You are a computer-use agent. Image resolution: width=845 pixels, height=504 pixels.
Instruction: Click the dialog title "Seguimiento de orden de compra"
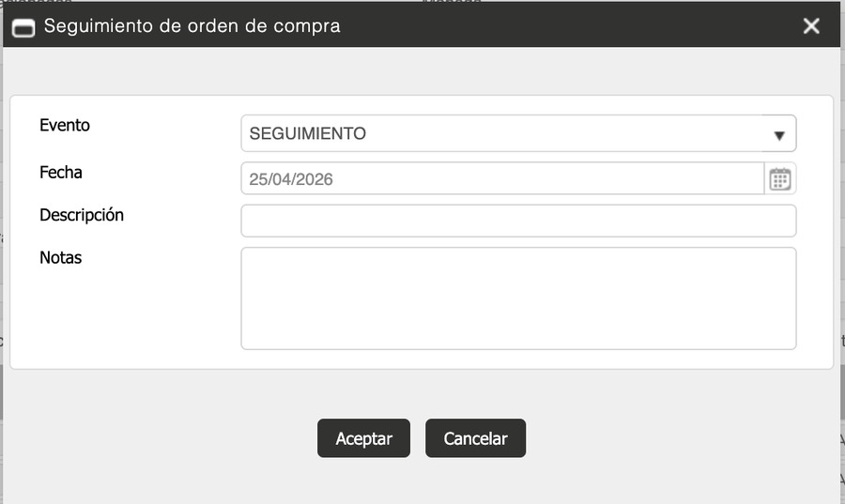click(192, 26)
